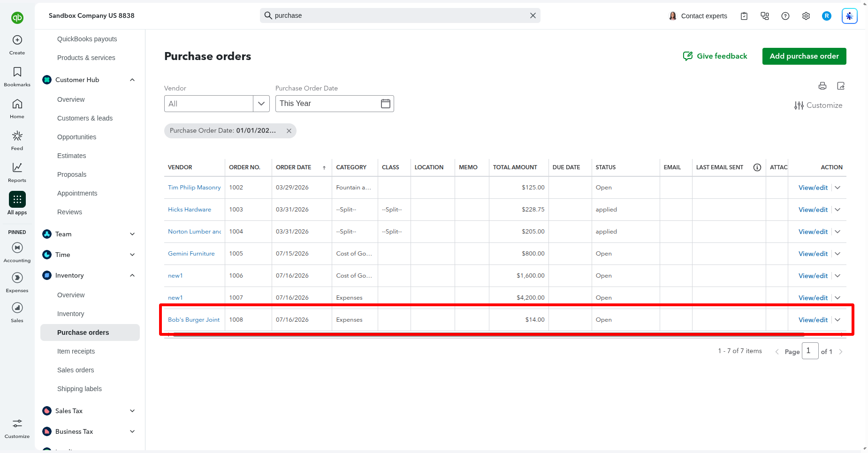This screenshot has height=453, width=868.
Task: Click the table horizontal scrollbar
Action: click(489, 335)
